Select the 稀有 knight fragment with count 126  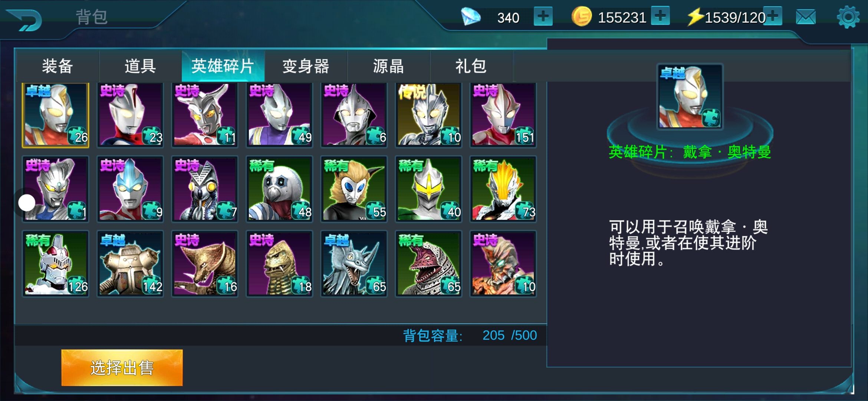click(56, 264)
